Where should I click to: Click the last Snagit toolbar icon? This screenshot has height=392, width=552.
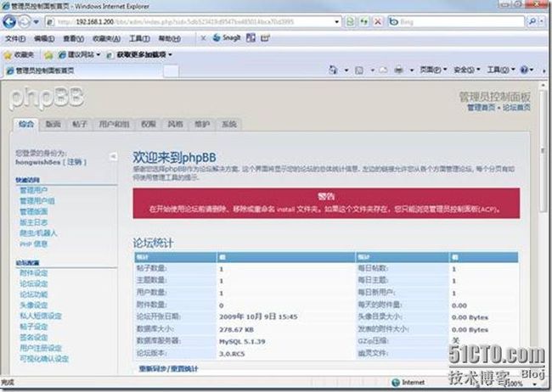click(265, 37)
